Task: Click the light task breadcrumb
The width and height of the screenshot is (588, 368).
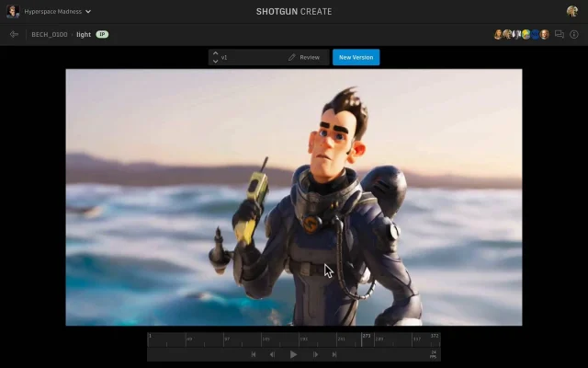Action: click(x=84, y=35)
